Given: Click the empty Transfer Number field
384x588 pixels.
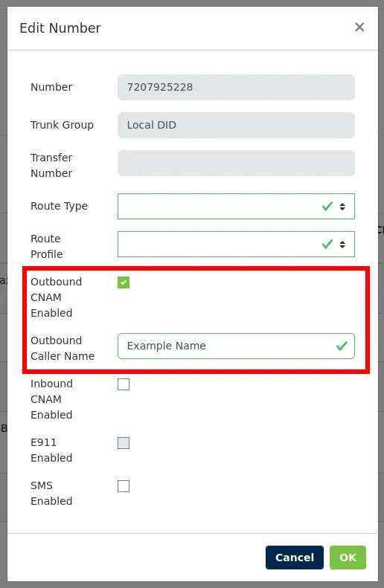Looking at the screenshot, I should (x=236, y=163).
